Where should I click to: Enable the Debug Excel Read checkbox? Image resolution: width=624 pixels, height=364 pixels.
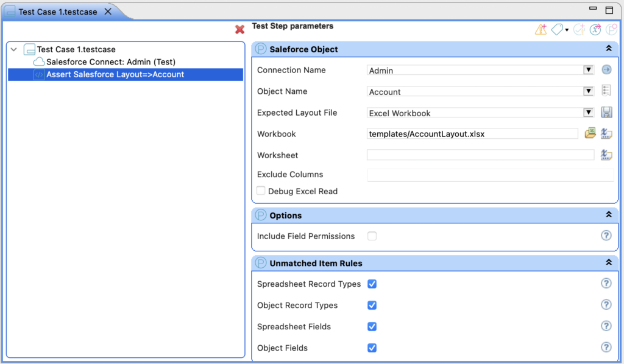261,190
